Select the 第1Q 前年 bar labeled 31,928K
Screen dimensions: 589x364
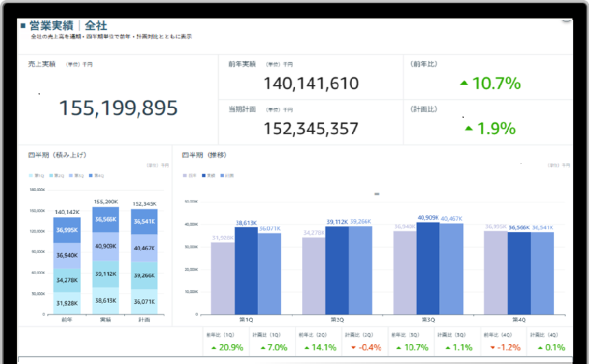point(223,278)
